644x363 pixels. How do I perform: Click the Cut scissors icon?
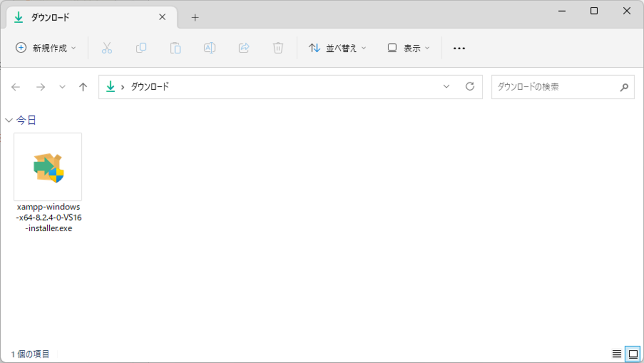pyautogui.click(x=107, y=48)
